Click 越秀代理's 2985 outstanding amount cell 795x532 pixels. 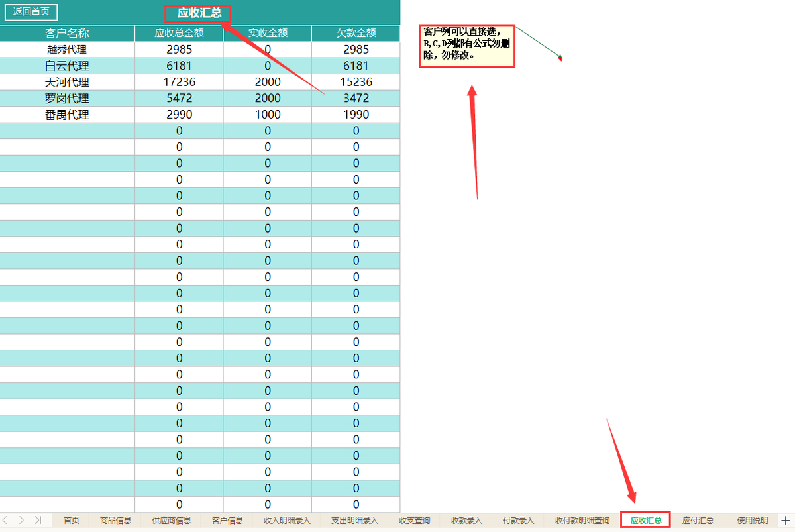tap(356, 50)
